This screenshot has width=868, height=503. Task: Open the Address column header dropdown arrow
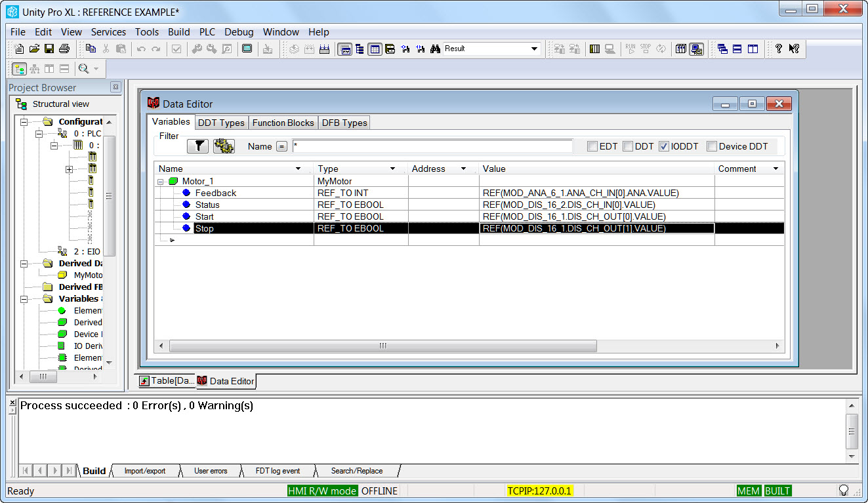pos(464,169)
